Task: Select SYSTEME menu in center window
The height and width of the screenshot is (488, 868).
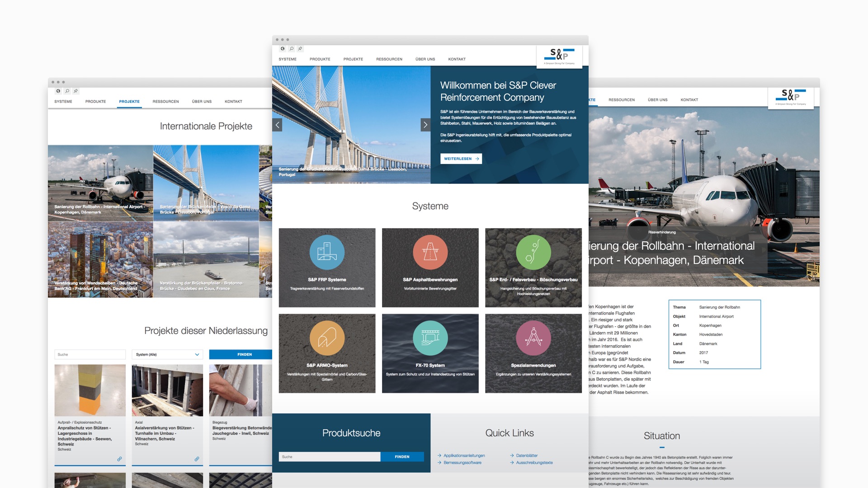Action: [288, 59]
